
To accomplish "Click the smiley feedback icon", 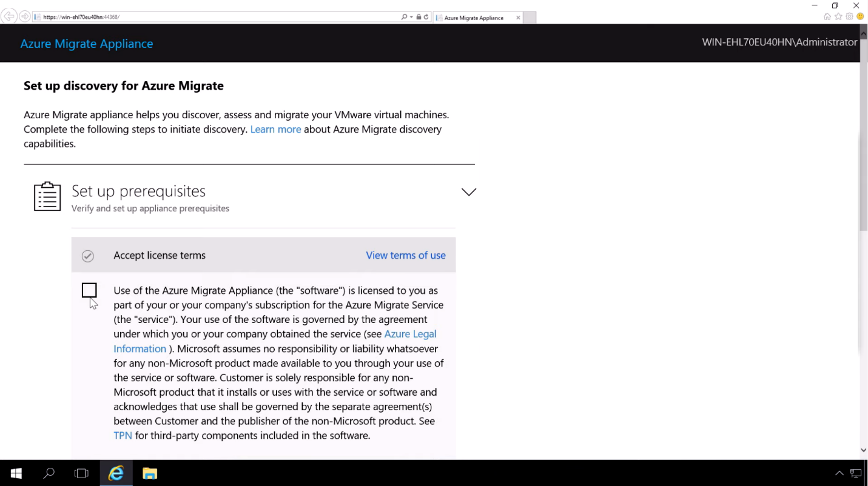I will pyautogui.click(x=860, y=17).
